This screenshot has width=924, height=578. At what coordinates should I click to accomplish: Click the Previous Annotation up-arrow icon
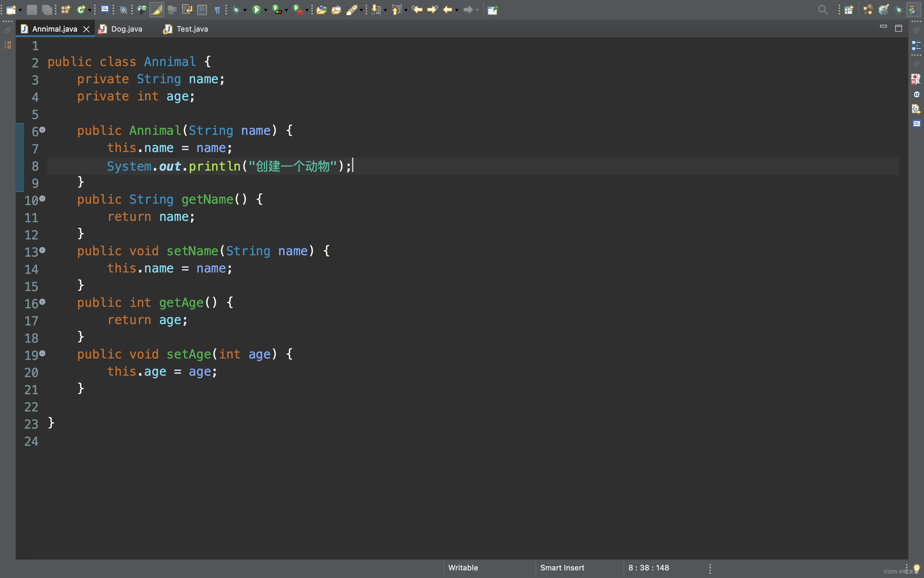pos(396,10)
